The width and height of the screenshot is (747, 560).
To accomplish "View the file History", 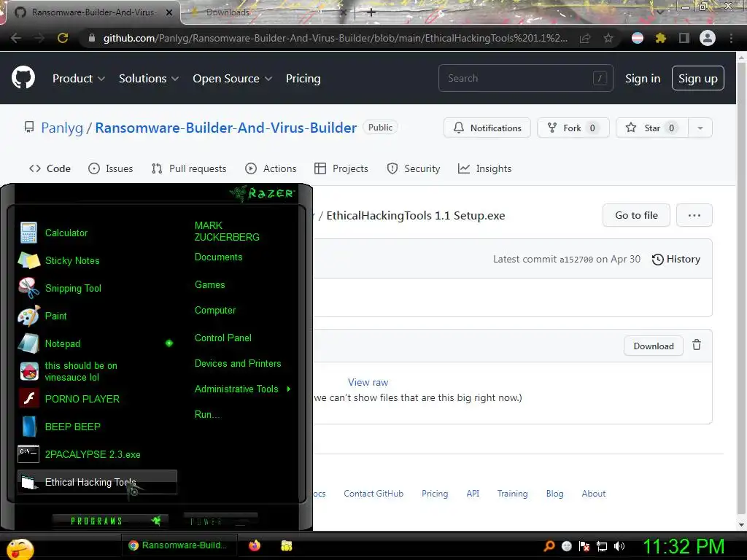I will [676, 259].
